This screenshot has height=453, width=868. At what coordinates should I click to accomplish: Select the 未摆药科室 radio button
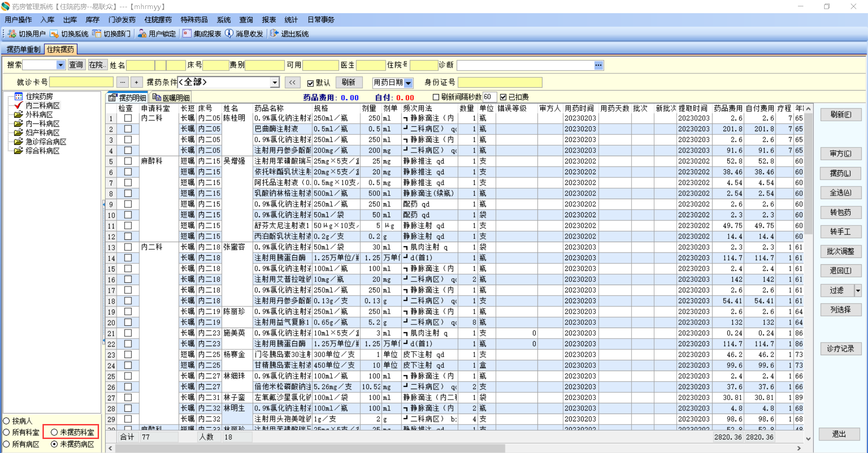coord(54,432)
